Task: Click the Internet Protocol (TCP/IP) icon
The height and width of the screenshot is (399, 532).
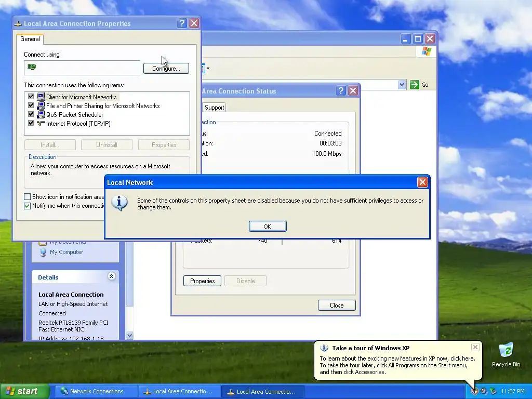Action: (x=41, y=123)
